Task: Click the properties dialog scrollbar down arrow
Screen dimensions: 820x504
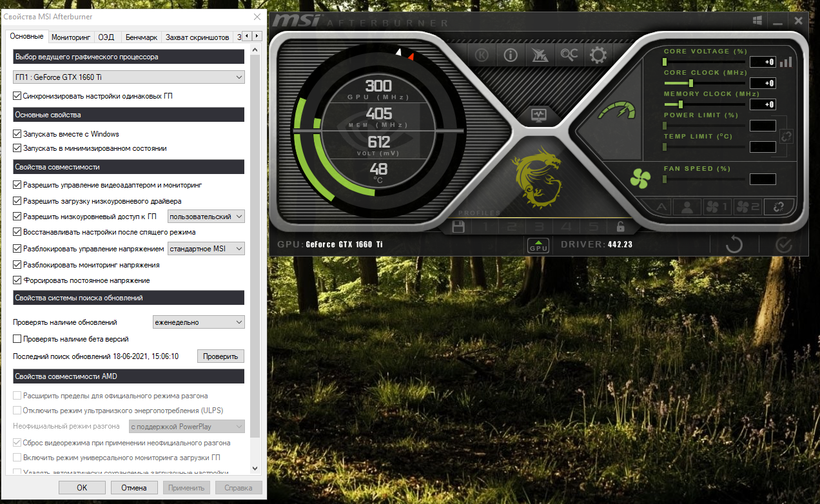Action: click(254, 469)
